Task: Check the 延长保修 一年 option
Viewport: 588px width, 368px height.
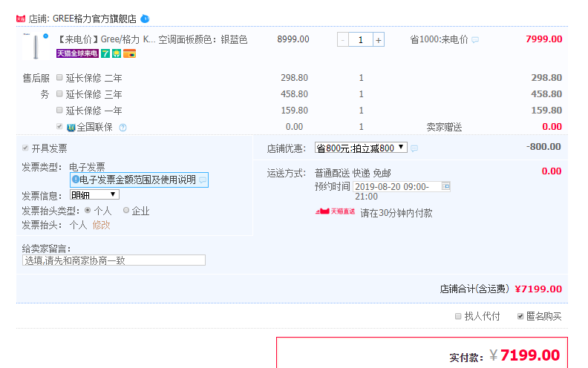Action: 59,110
